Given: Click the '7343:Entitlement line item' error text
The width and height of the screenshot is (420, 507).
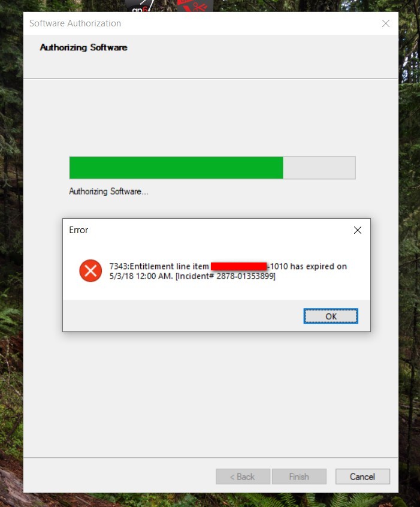Looking at the screenshot, I should point(159,267).
